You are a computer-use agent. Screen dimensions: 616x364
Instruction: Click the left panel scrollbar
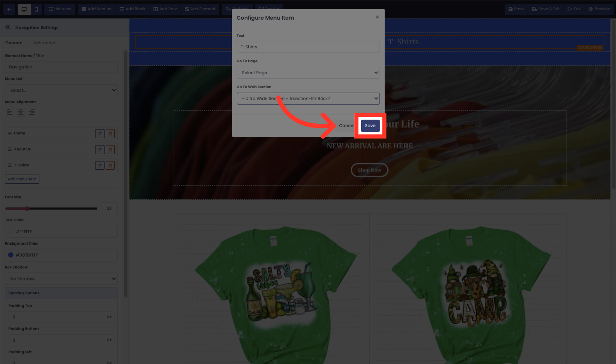pyautogui.click(x=126, y=174)
